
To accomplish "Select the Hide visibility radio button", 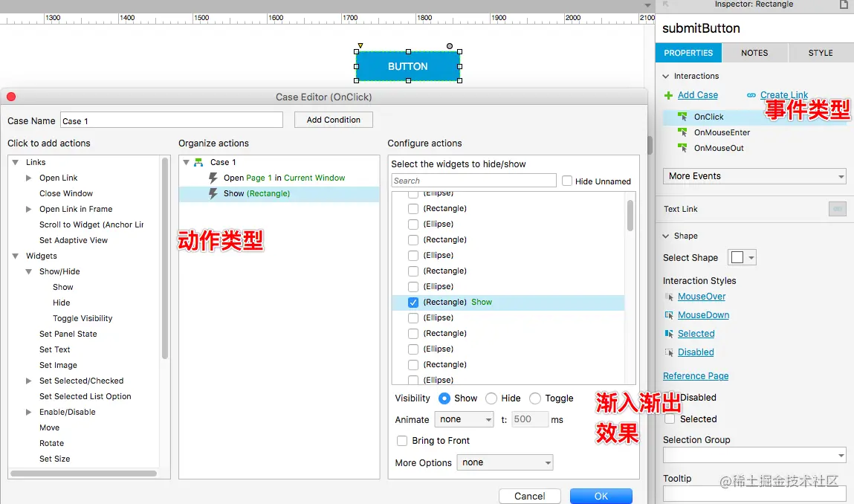I will tap(491, 398).
